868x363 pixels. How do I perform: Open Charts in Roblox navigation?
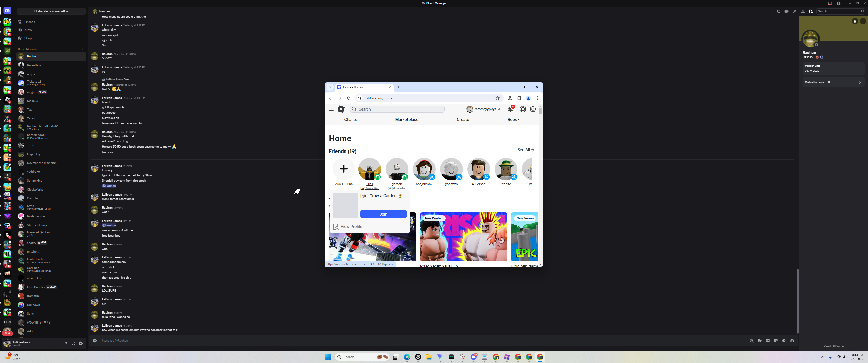pyautogui.click(x=350, y=119)
